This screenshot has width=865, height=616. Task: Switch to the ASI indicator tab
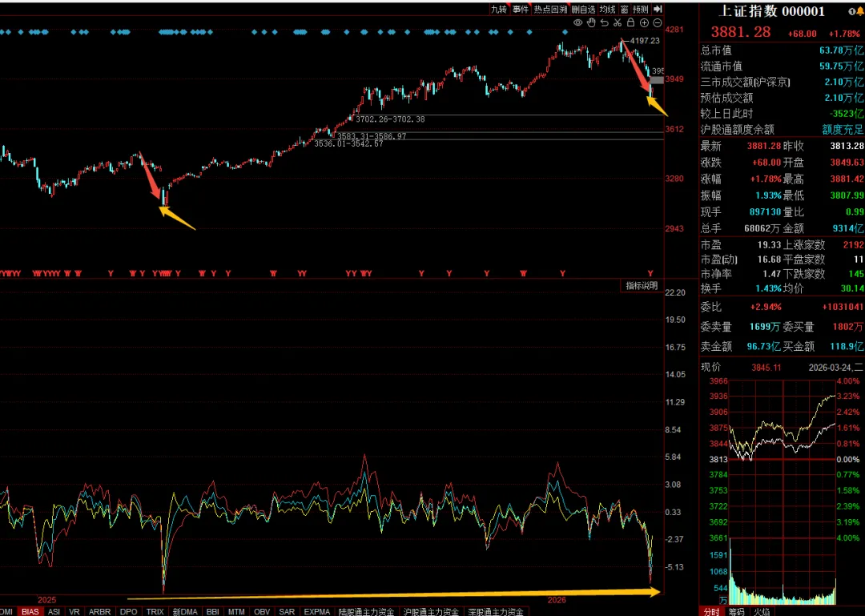[54, 611]
